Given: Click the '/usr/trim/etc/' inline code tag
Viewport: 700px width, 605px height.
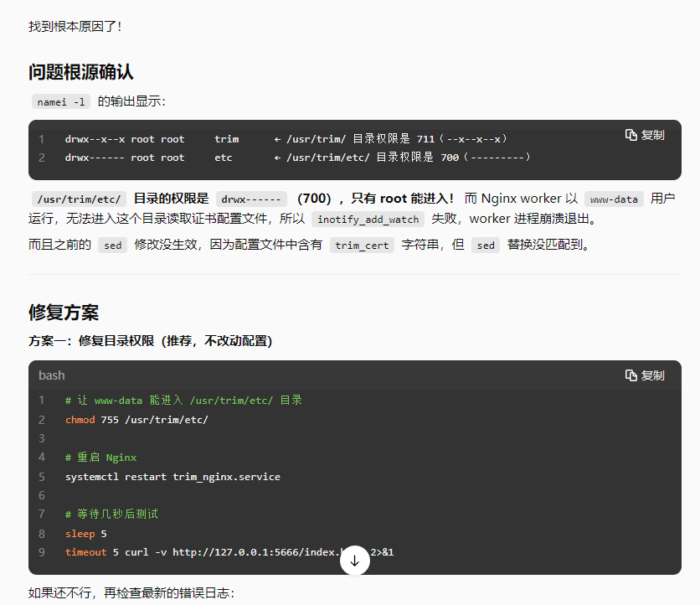Looking at the screenshot, I should (x=79, y=199).
